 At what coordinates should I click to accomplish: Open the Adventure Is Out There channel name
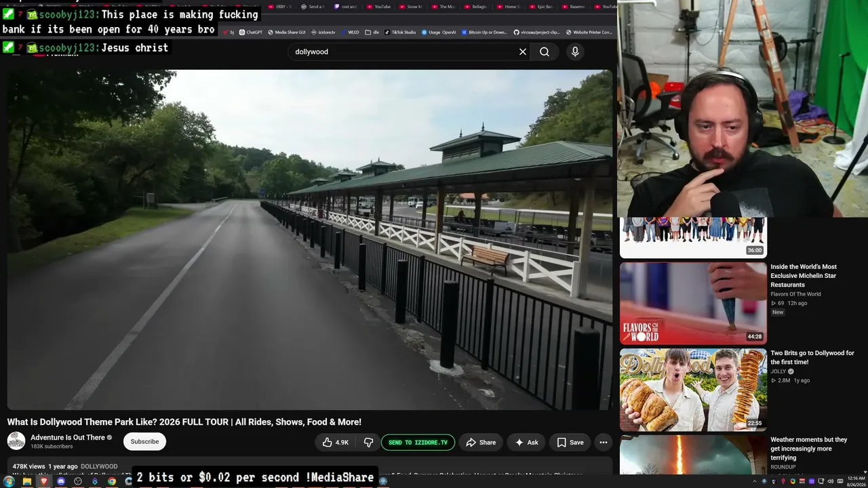[x=68, y=438]
